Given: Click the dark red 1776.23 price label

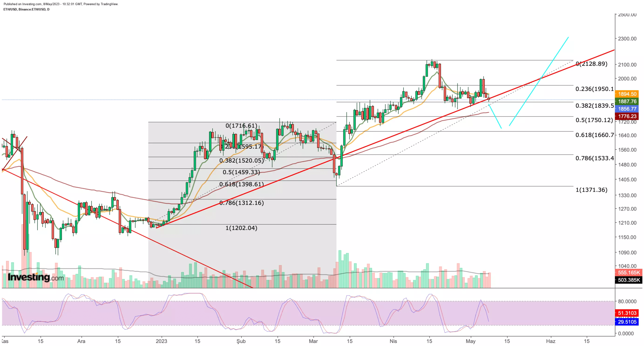Looking at the screenshot, I should [627, 116].
